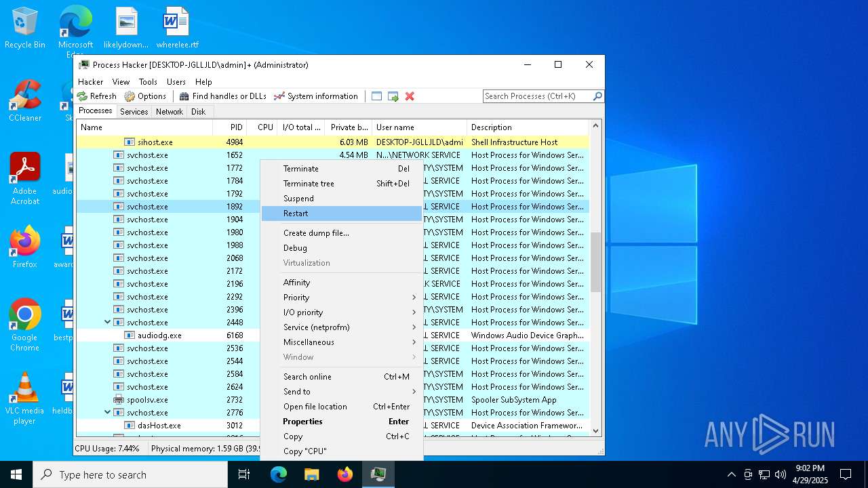
Task: Select the Processes tab
Action: point(96,111)
